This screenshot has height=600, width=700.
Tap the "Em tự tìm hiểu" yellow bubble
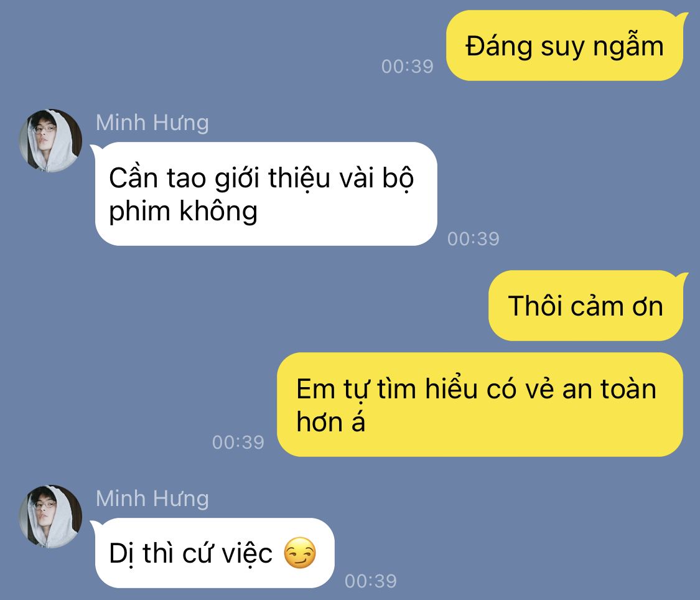click(480, 405)
